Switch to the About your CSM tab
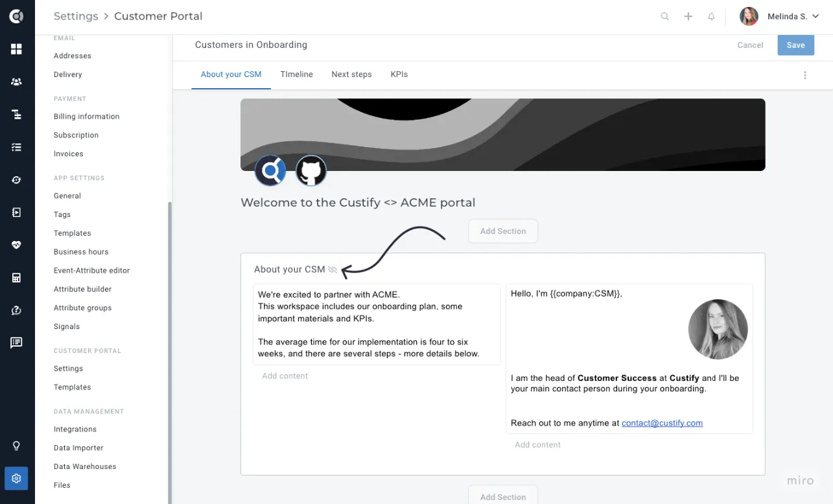Screen dimensions: 833x504 (x=231, y=74)
